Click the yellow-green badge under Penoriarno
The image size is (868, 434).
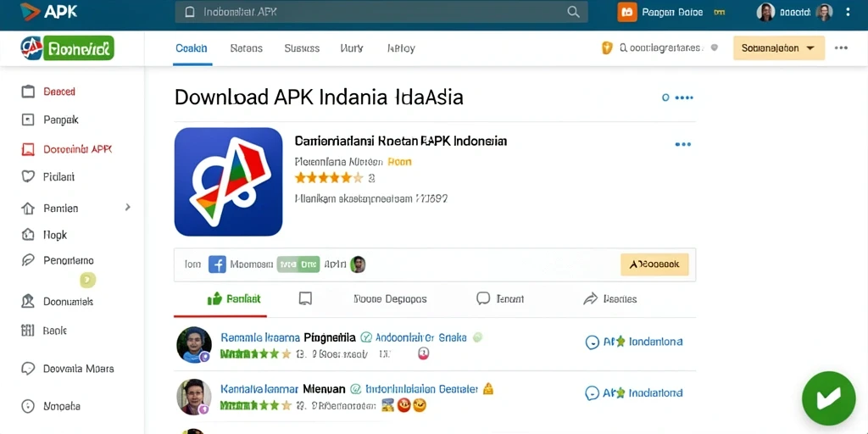click(x=88, y=280)
